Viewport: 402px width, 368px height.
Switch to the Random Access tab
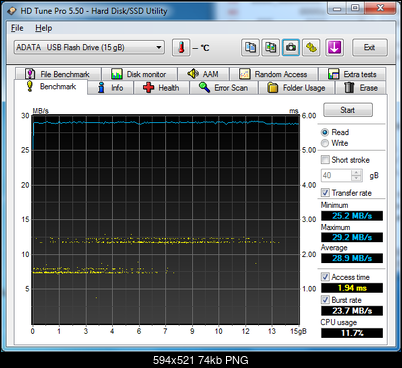click(x=273, y=74)
